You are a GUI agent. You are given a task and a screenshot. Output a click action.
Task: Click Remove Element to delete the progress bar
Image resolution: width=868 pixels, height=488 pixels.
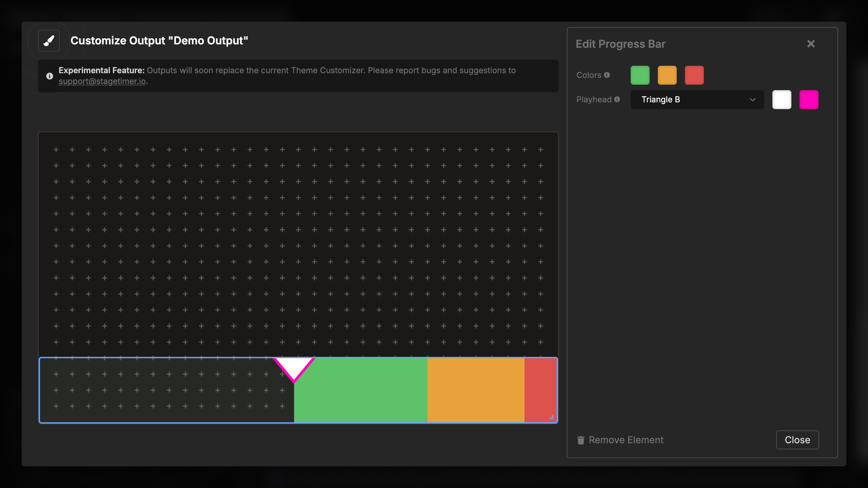[626, 440]
